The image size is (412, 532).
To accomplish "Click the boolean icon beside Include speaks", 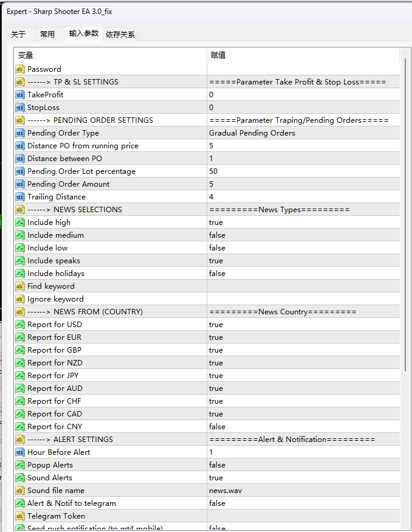I will tap(19, 261).
